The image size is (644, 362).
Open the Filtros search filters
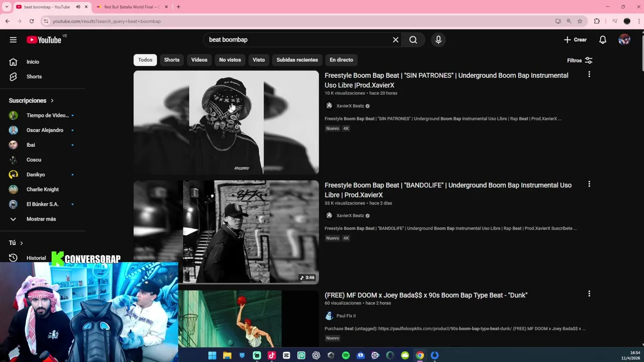click(x=580, y=60)
